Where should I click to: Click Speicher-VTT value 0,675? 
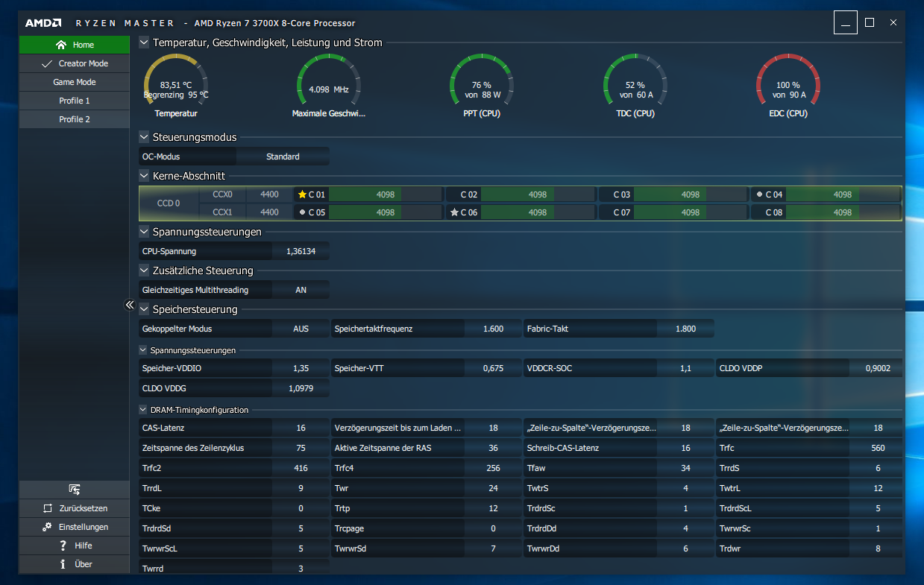[x=493, y=368]
